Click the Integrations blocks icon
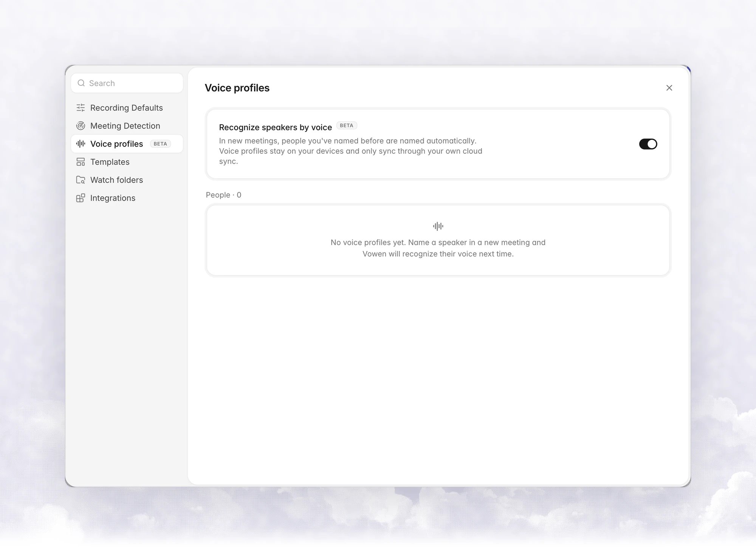 pos(81,198)
